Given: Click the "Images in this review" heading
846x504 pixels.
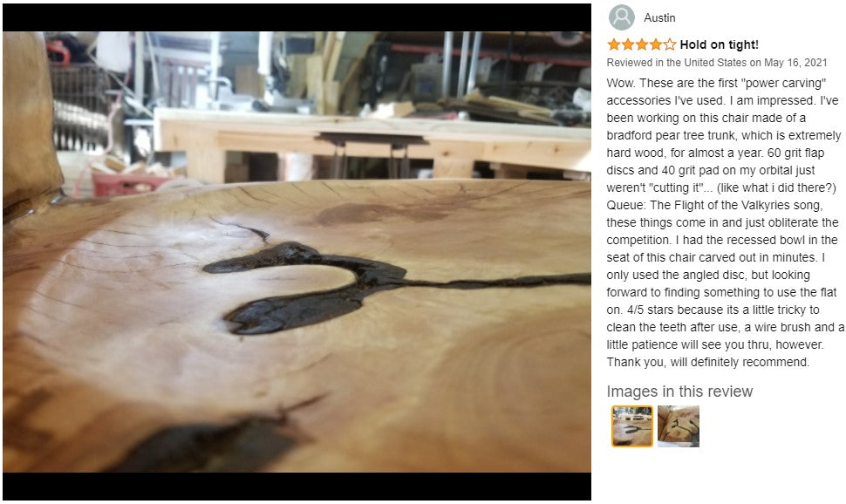Looking at the screenshot, I should (679, 392).
